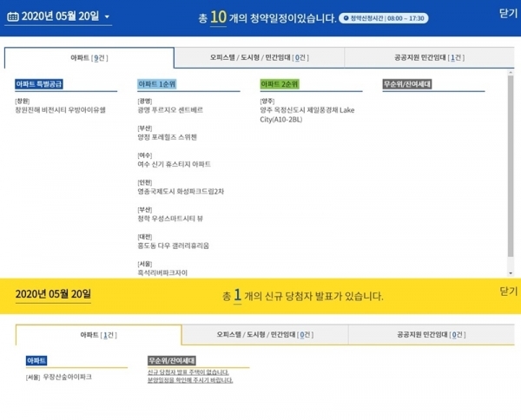Click the [양주] region label
The image size is (521, 420).
click(267, 101)
